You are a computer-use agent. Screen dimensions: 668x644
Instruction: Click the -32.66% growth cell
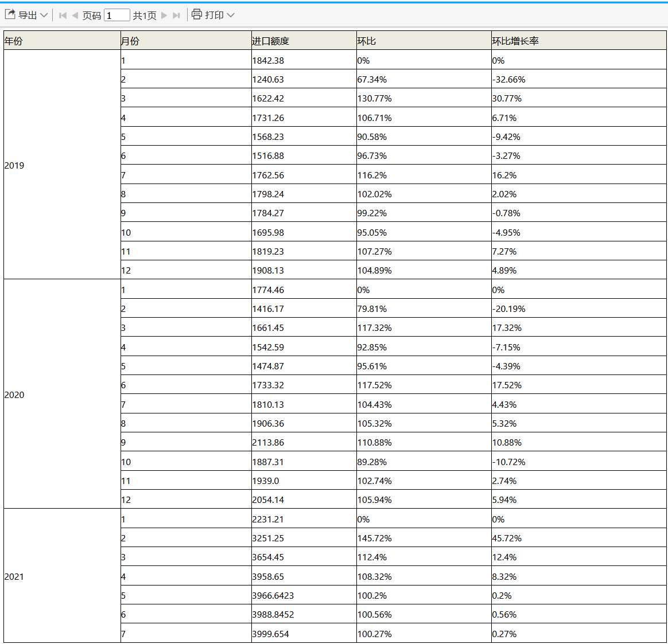579,79
